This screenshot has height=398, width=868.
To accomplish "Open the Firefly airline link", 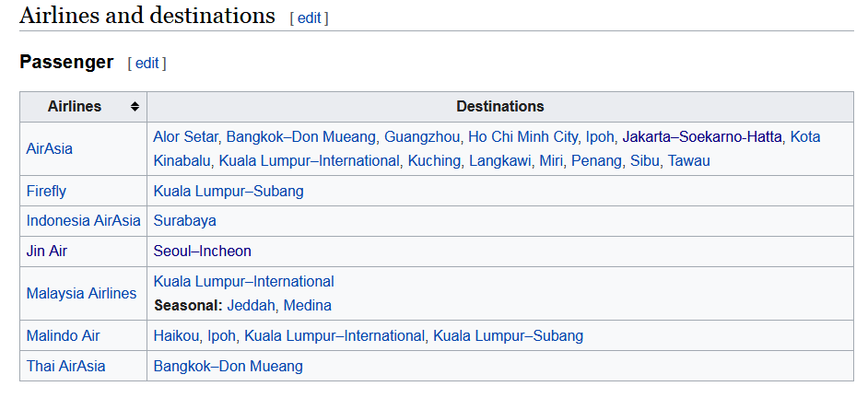I will click(x=46, y=192).
